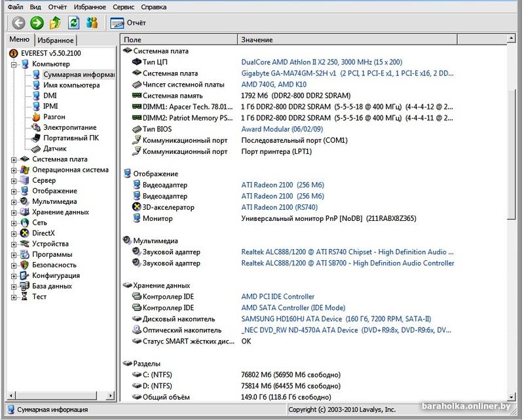This screenshot has height=420, width=524.
Task: Select Электропитание item in left tree
Action: coord(69,127)
